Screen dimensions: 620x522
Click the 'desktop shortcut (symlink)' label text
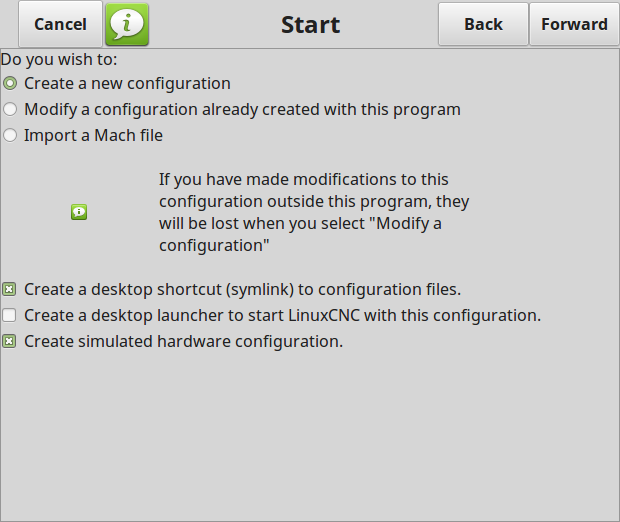(x=242, y=289)
